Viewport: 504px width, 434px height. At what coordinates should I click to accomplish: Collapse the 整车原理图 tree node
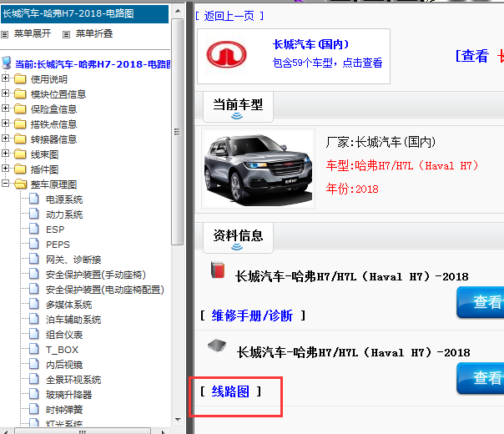(5, 184)
